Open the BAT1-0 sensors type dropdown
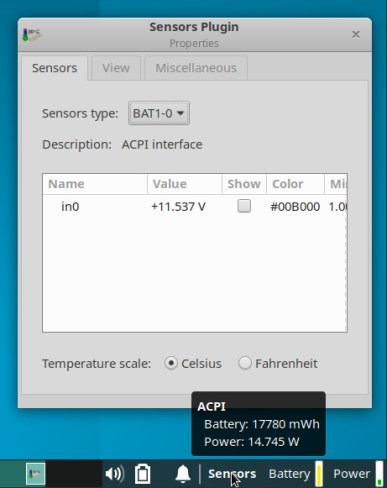Image resolution: width=387 pixels, height=488 pixels. pos(159,113)
